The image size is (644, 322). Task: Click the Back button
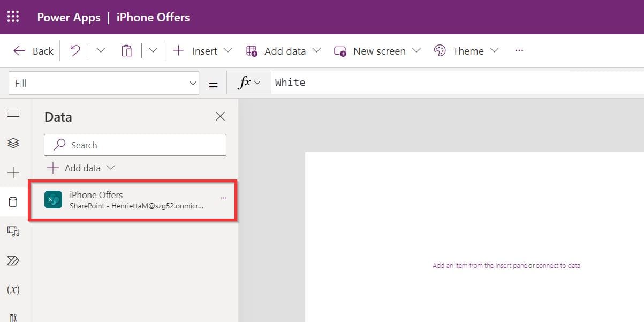33,50
